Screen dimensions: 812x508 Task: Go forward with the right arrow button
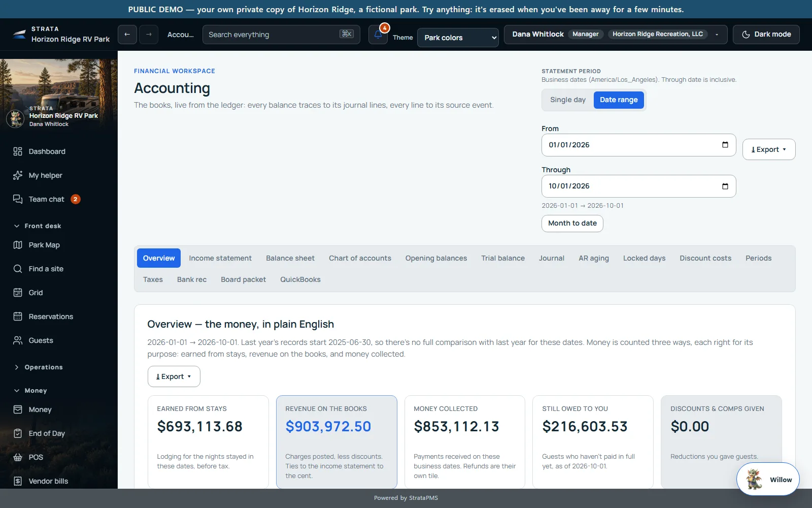click(x=149, y=35)
